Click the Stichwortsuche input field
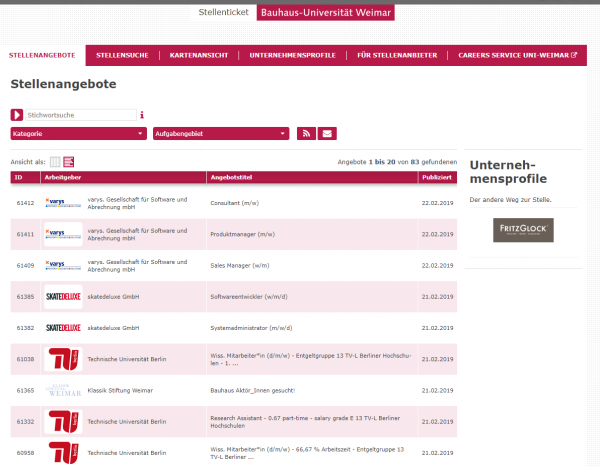This screenshot has height=467, width=600. pyautogui.click(x=81, y=115)
